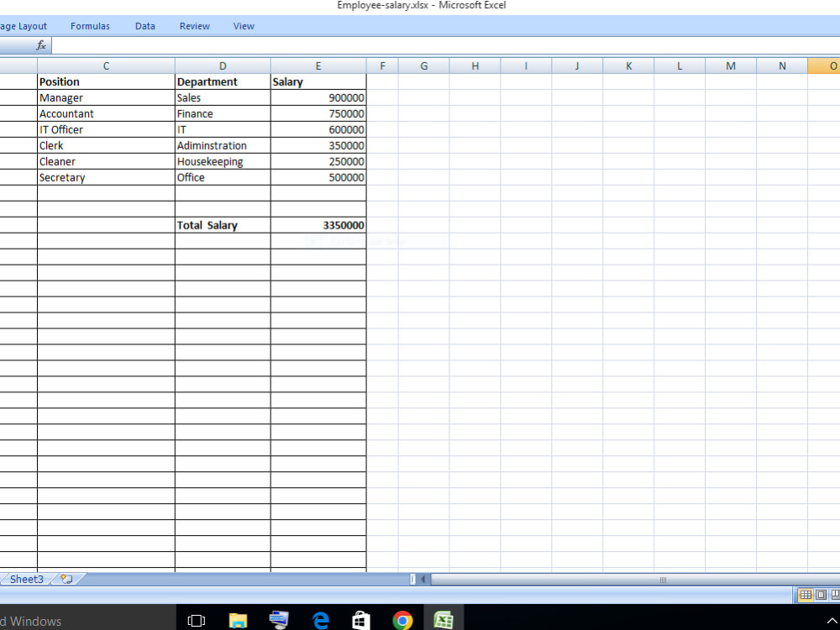The height and width of the screenshot is (630, 840).
Task: Select column D header
Action: click(223, 66)
